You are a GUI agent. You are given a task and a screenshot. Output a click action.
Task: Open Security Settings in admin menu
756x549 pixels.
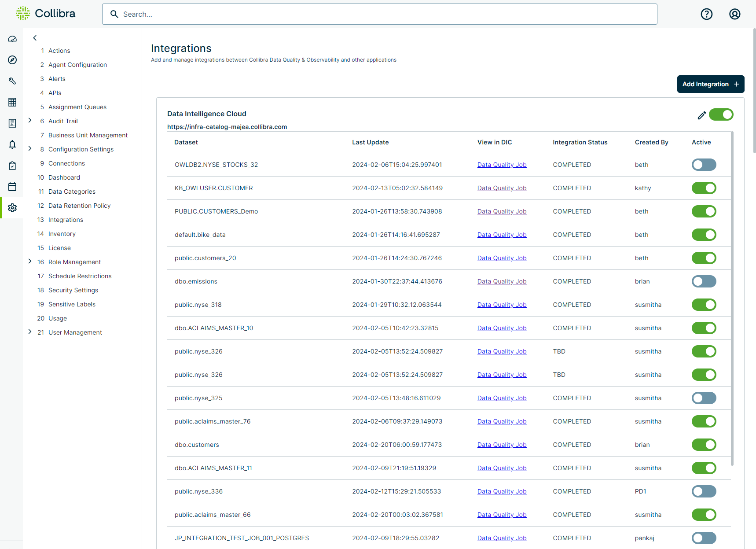(x=73, y=290)
